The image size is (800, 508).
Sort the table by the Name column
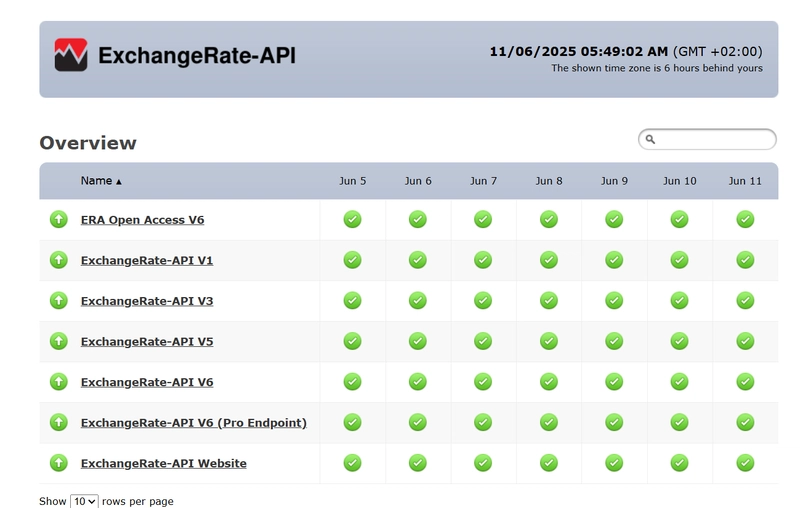tap(96, 181)
